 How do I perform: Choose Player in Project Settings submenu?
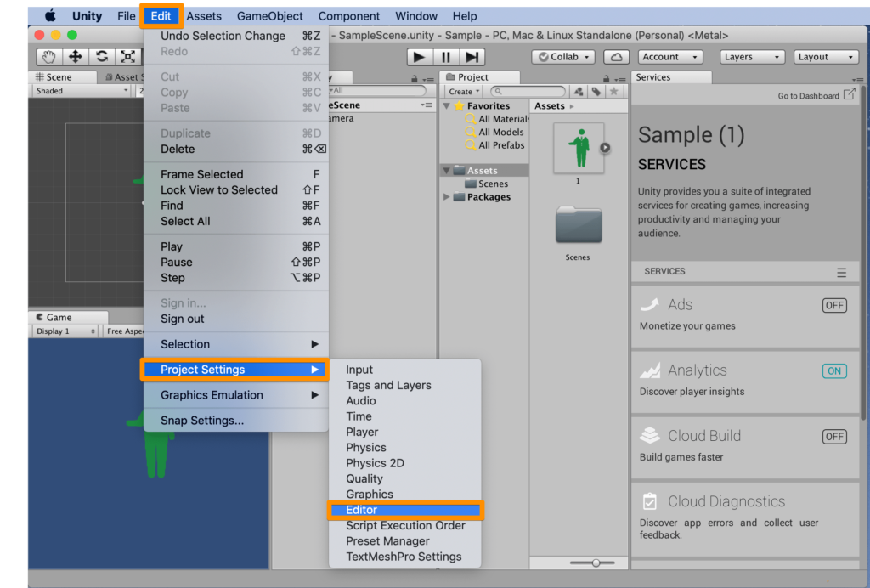(x=405, y=432)
